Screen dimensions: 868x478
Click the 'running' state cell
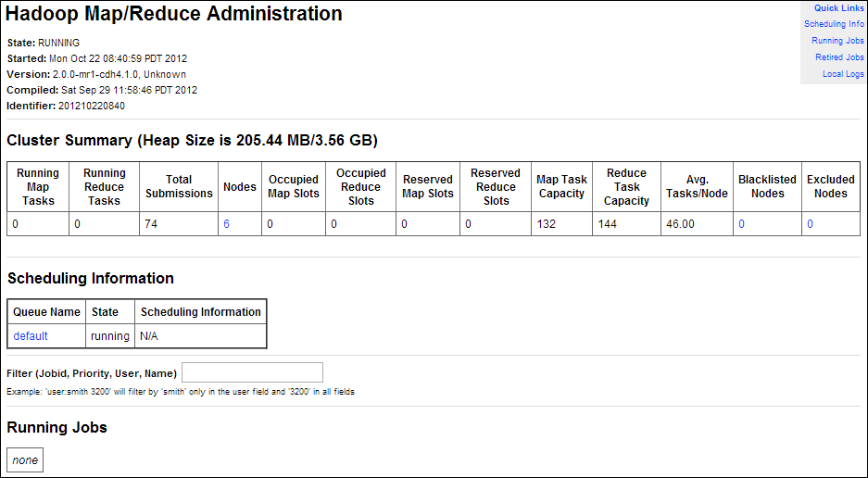coord(110,335)
